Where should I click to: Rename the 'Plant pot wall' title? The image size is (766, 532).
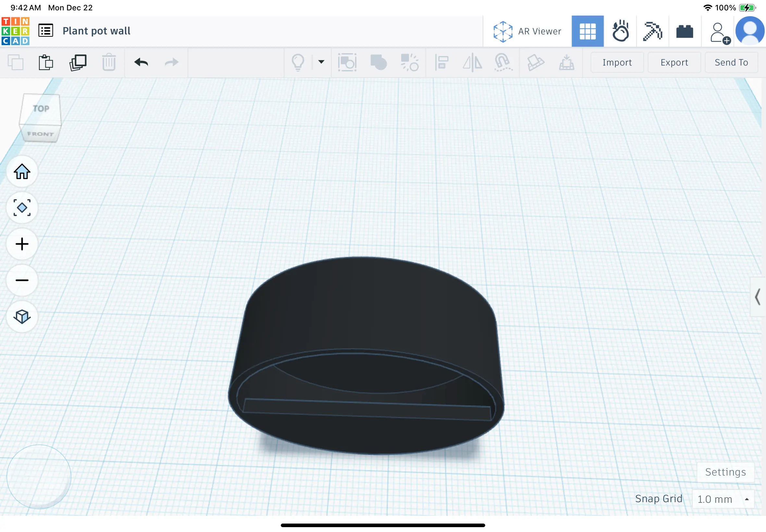coord(96,31)
